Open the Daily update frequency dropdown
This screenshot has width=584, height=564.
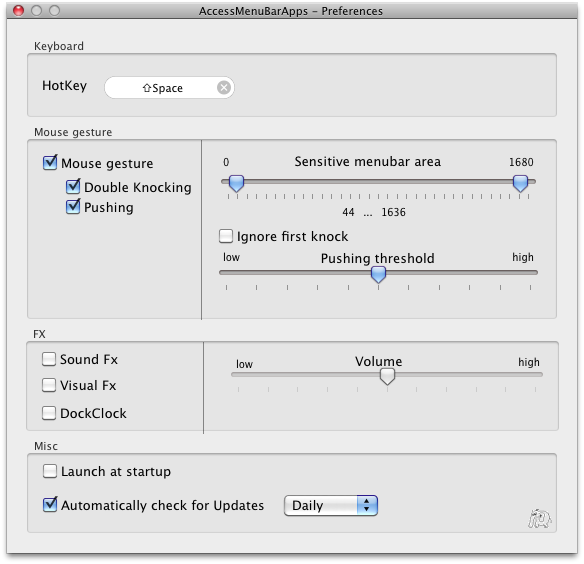coord(331,506)
